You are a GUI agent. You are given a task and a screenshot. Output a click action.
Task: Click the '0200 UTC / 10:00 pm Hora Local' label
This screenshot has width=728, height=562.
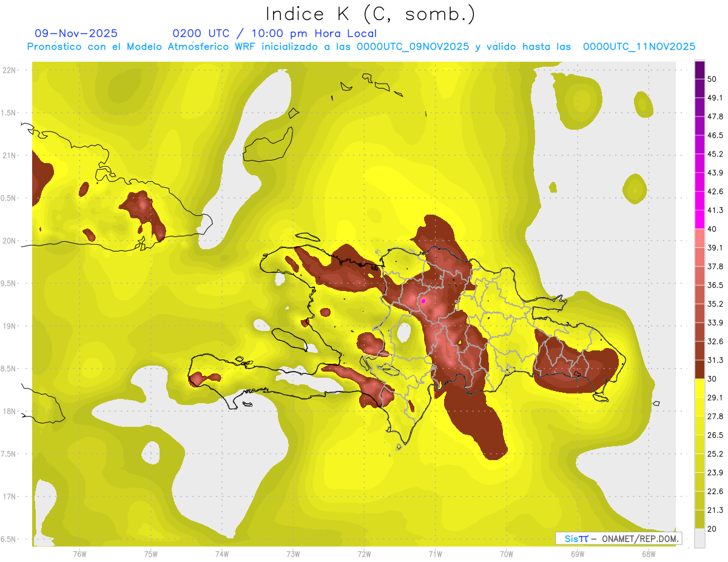click(x=274, y=34)
